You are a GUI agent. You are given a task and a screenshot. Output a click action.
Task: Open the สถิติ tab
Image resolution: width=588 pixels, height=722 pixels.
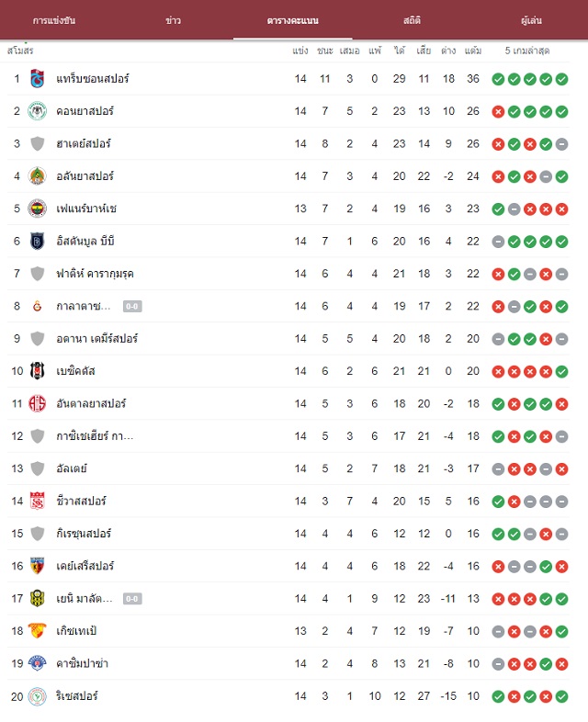point(412,20)
